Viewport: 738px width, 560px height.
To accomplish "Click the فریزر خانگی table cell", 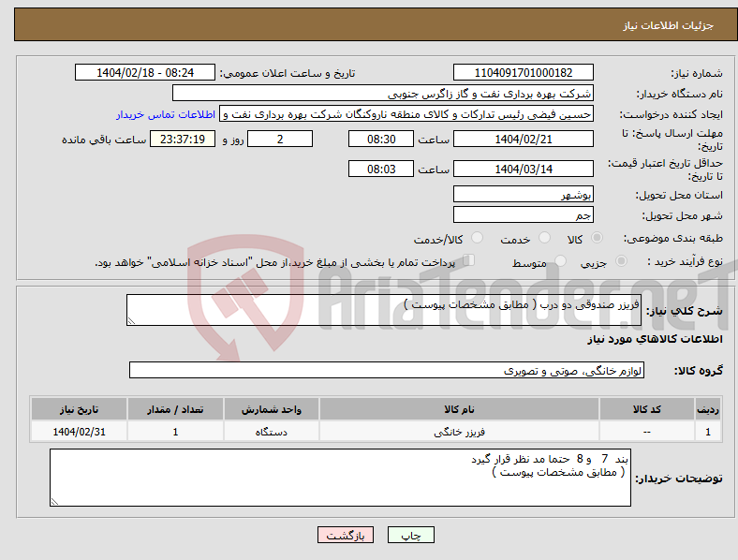I will point(459,432).
